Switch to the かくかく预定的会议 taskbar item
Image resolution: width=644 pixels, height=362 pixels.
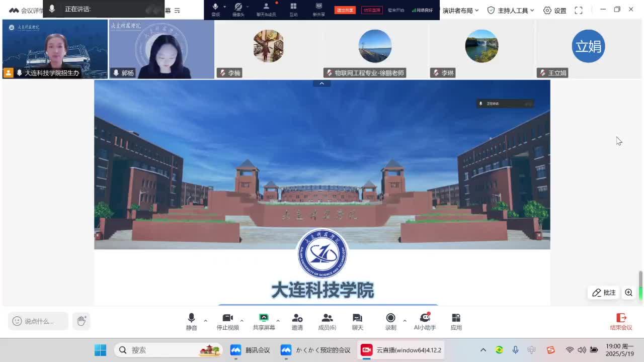(316, 350)
